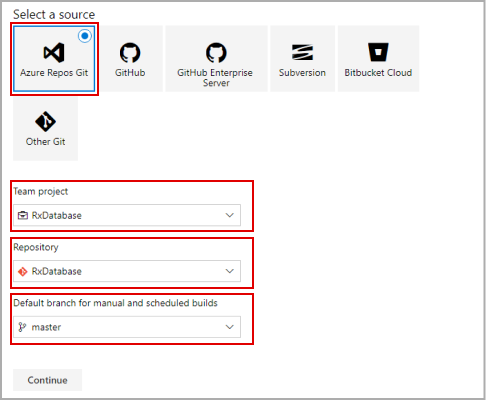The height and width of the screenshot is (400, 486).
Task: Click the Subversion text label
Action: [x=302, y=73]
